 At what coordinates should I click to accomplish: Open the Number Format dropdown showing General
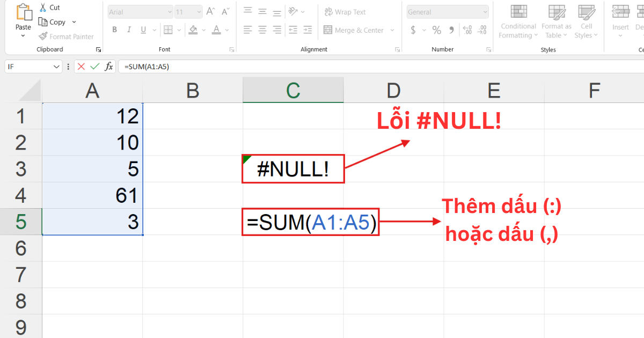coord(447,11)
